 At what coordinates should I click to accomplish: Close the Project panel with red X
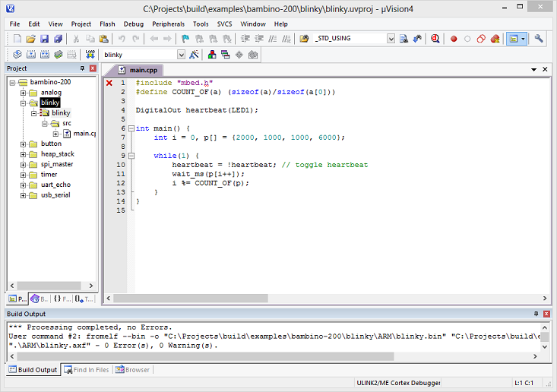[x=93, y=68]
